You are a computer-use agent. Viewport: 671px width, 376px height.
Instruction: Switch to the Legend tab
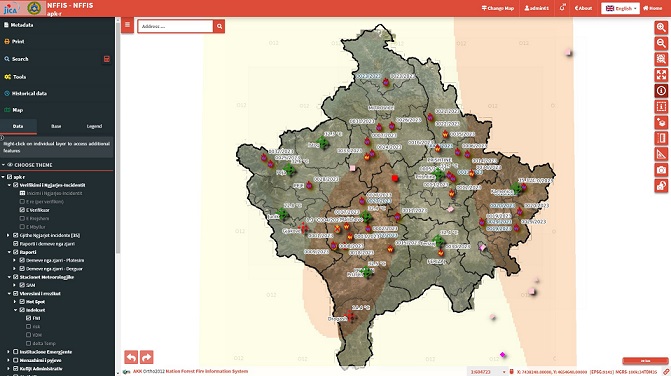pos(94,126)
